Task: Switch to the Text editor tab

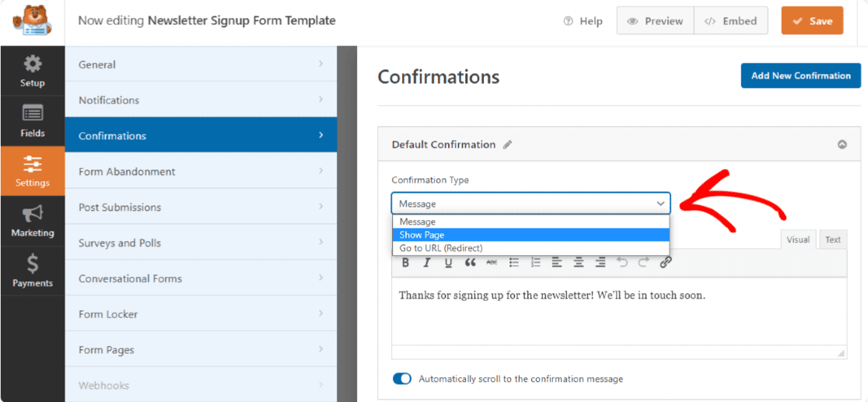Action: tap(832, 239)
